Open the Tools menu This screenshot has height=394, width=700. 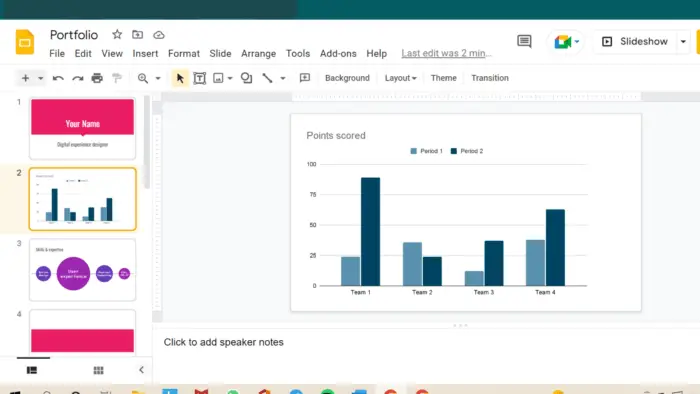298,54
